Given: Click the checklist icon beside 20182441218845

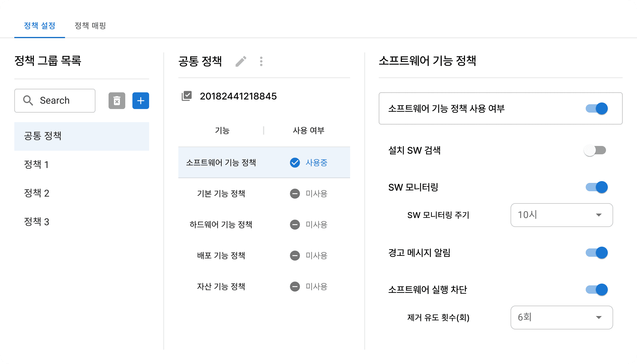Looking at the screenshot, I should coord(187,96).
